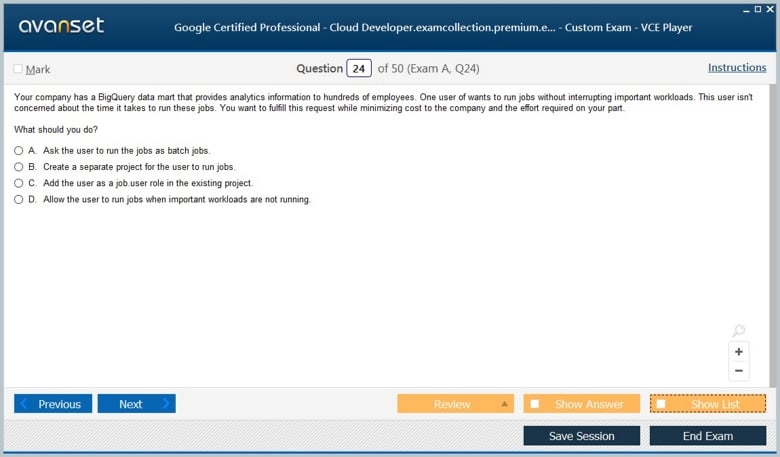Zoom in with the plus icon
Viewport: 780px width, 457px height.
click(739, 352)
